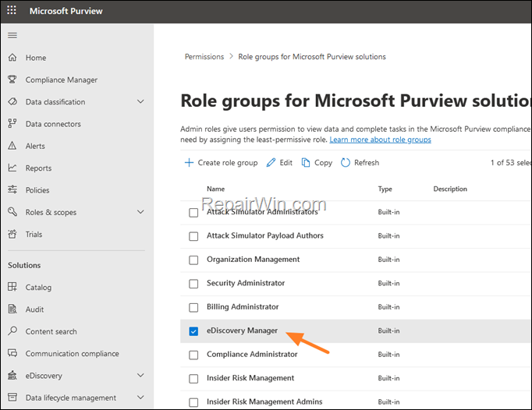Click the Home house icon
532x410 pixels.
(x=12, y=58)
